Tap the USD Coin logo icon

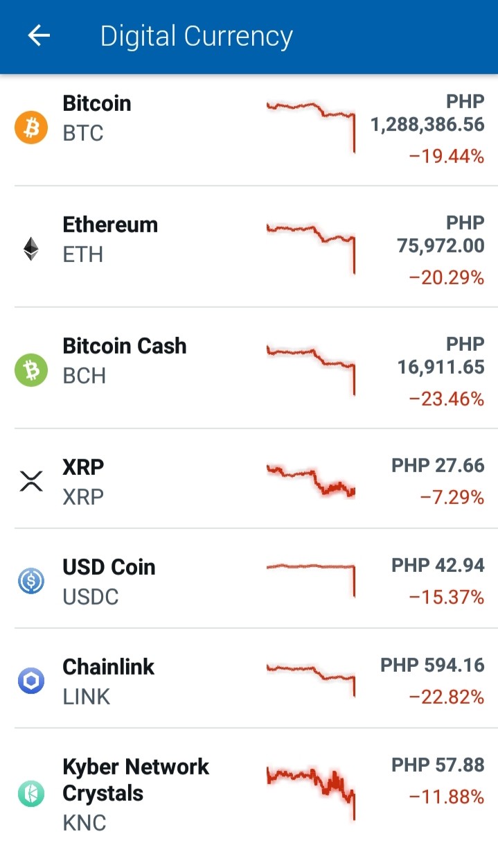(x=31, y=581)
